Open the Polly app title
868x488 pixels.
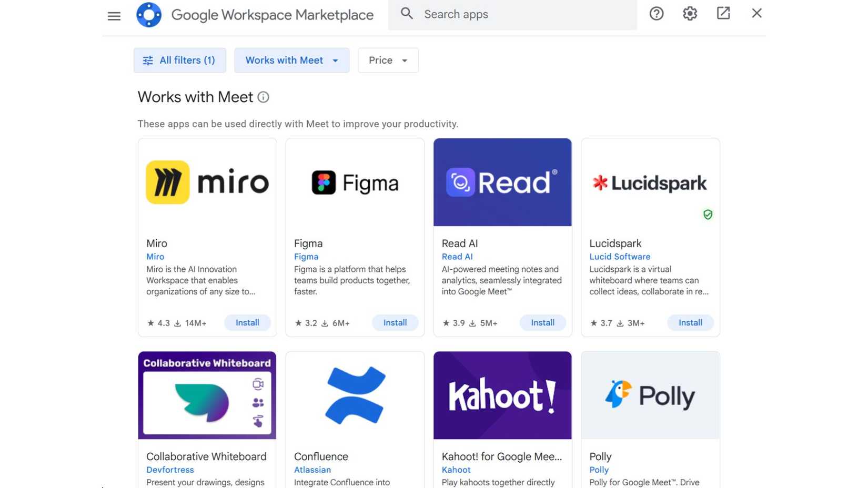(x=600, y=456)
